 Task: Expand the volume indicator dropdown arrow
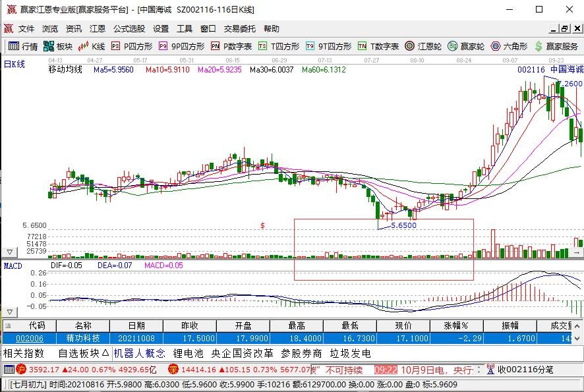point(10,252)
